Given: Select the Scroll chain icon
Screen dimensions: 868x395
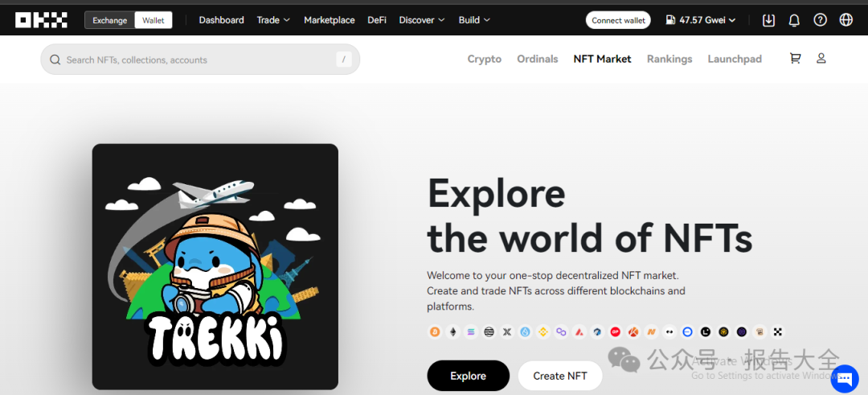Looking at the screenshot, I should point(759,331).
